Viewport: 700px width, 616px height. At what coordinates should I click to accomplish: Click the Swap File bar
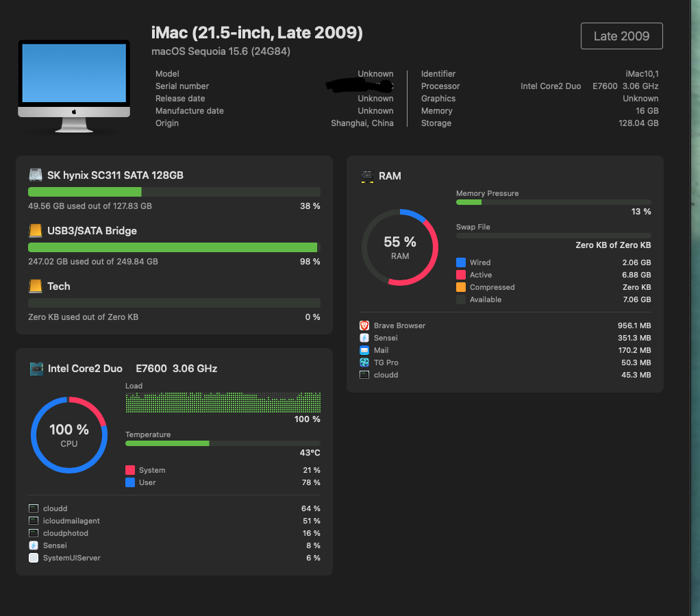pyautogui.click(x=553, y=236)
